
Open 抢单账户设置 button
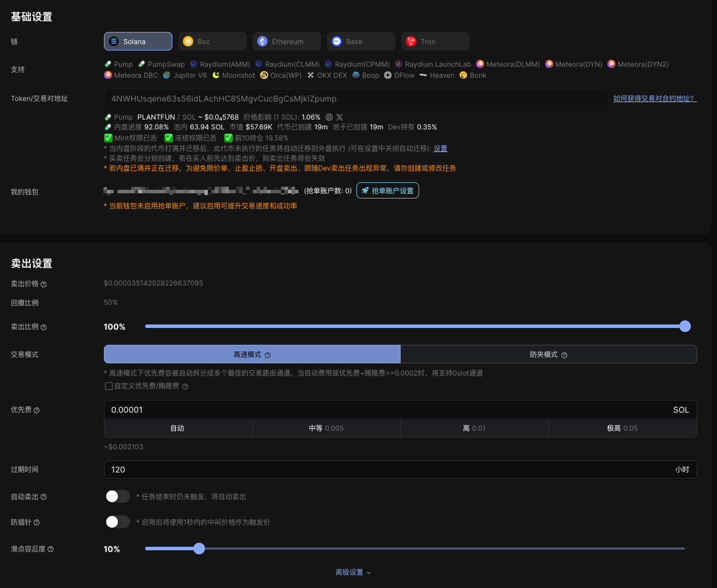(387, 190)
